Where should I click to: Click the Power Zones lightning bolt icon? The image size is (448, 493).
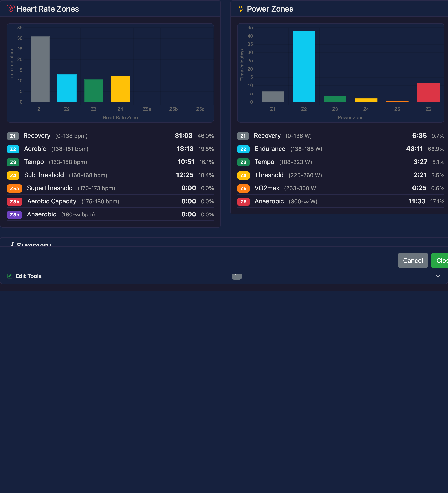(241, 9)
